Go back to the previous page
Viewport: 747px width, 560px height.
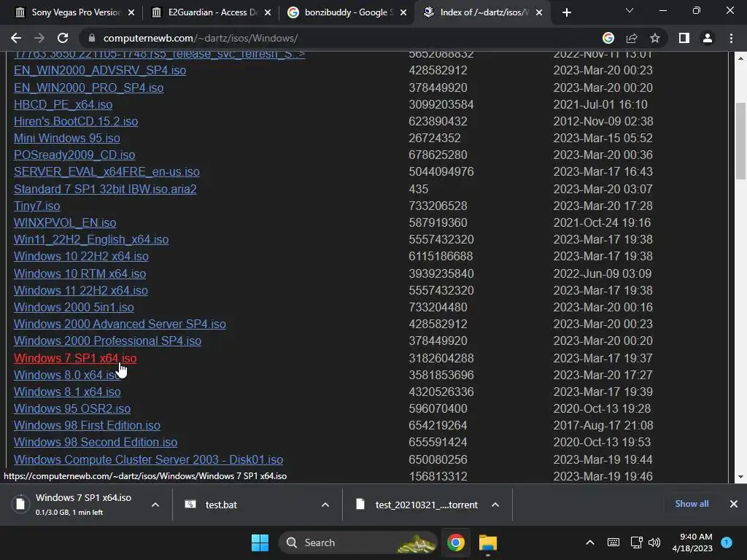(16, 38)
